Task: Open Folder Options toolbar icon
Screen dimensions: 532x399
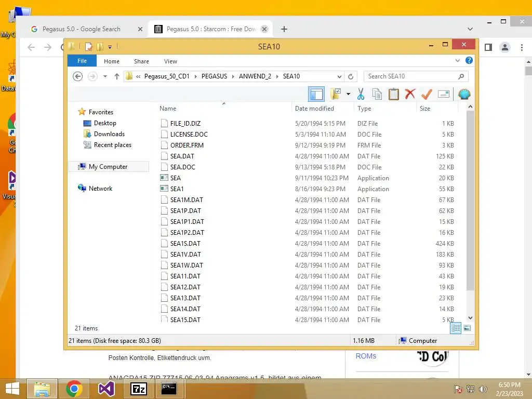Action: tap(336, 94)
